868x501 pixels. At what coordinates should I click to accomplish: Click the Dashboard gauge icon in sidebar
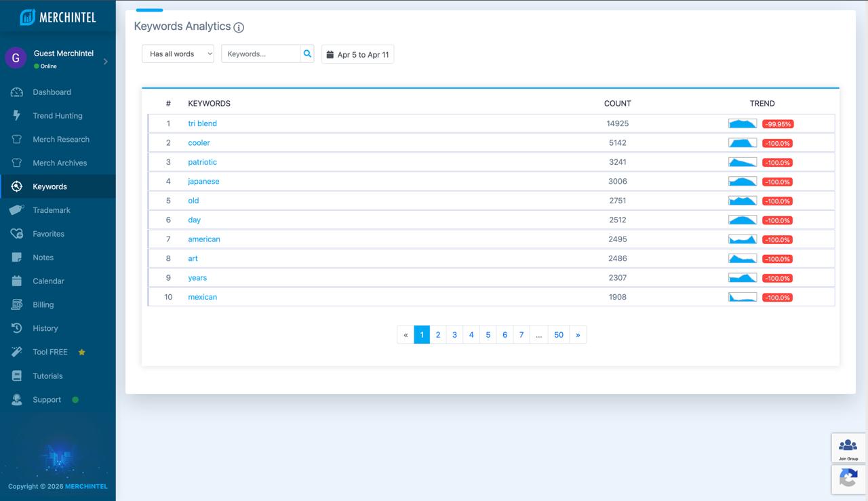(x=17, y=92)
